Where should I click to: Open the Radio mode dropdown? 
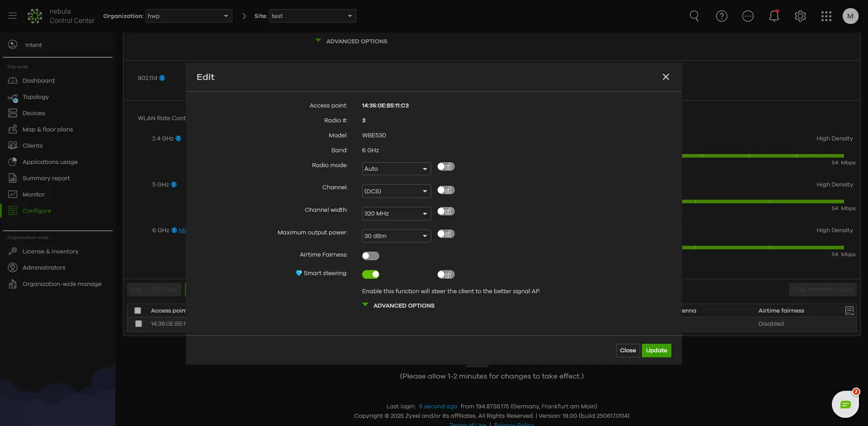pyautogui.click(x=396, y=169)
